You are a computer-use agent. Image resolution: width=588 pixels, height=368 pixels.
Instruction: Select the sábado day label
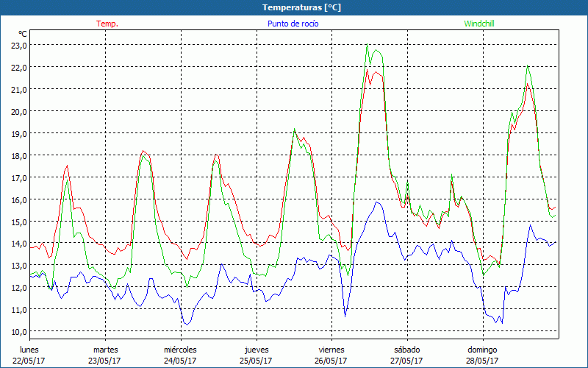[x=406, y=350]
